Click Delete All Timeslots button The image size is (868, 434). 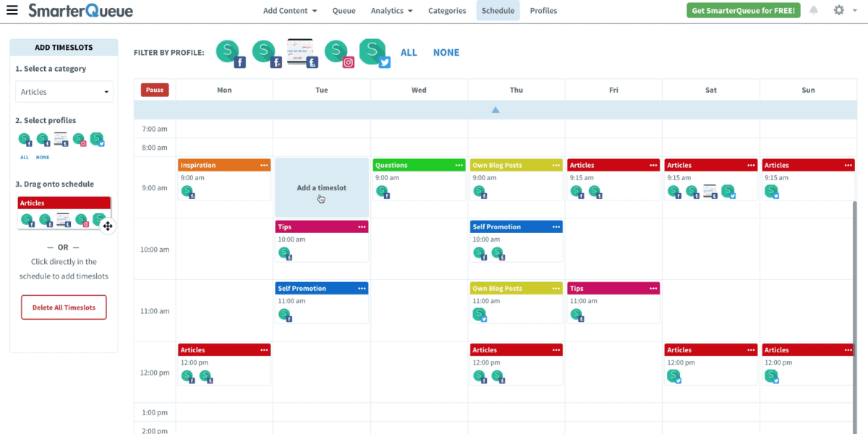coord(64,307)
